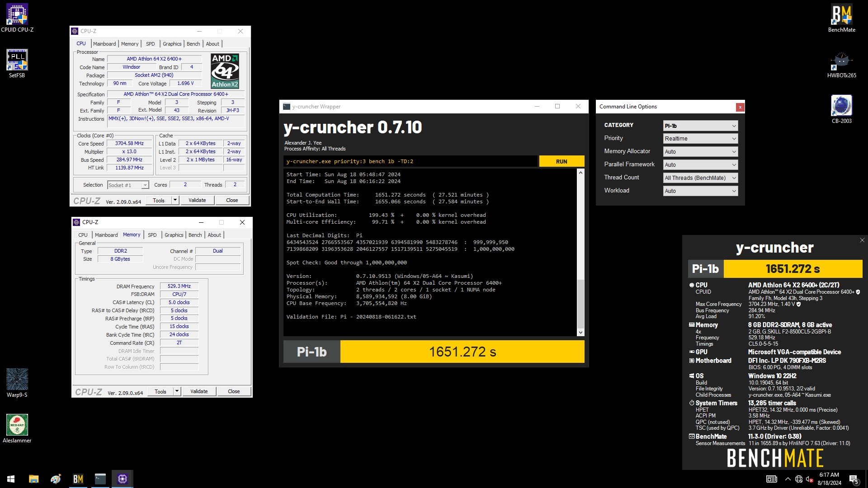The image size is (868, 488).
Task: Open About tab in lower CPU-Z window
Action: click(x=214, y=235)
